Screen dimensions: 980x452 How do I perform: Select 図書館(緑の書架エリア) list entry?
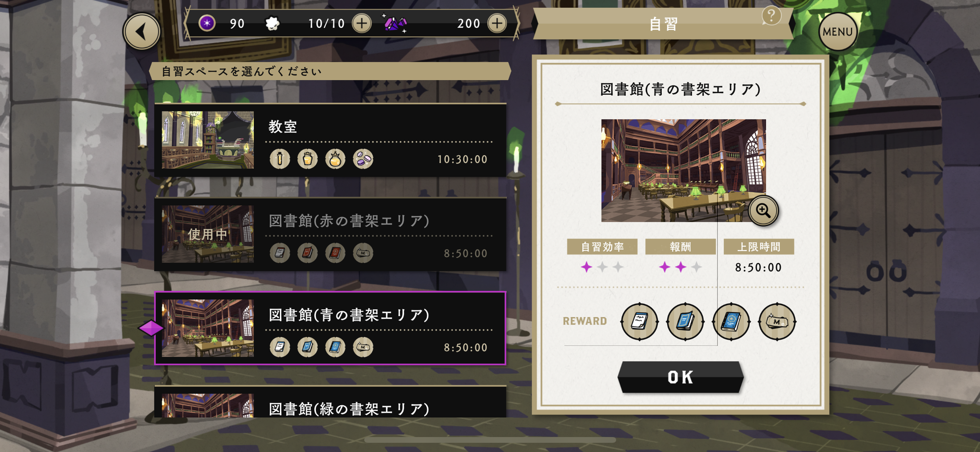(x=330, y=402)
